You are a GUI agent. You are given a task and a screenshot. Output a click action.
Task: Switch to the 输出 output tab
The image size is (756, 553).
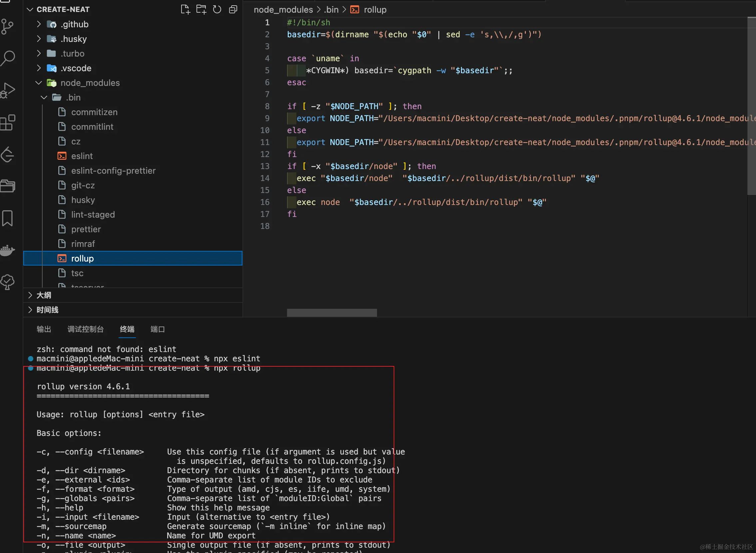coord(44,329)
